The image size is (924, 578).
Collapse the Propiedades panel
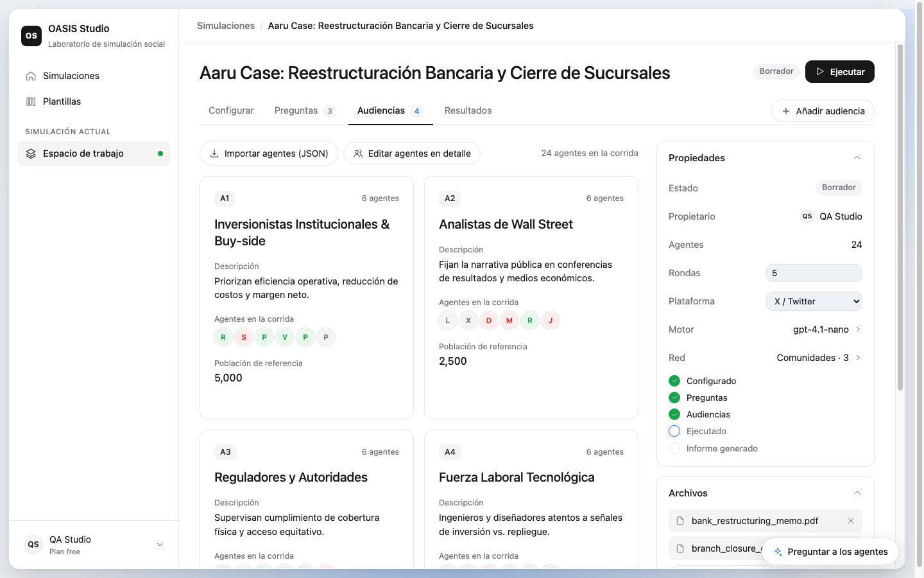point(857,158)
